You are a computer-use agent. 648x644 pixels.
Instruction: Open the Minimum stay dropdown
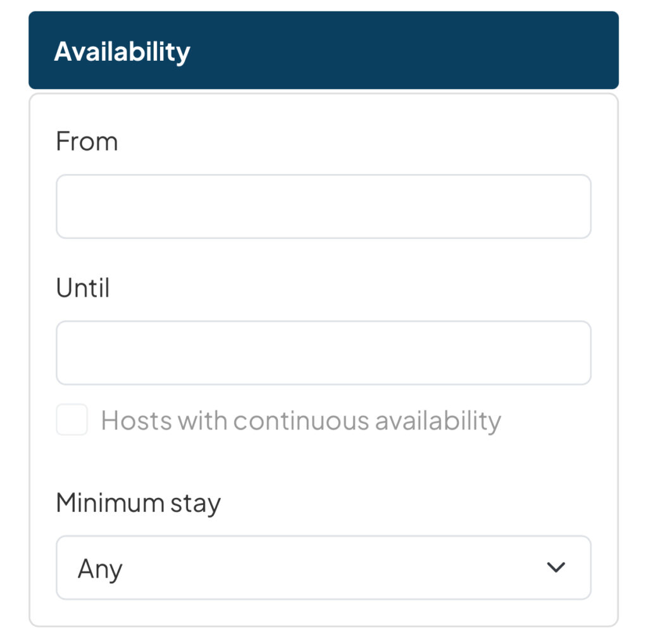323,567
